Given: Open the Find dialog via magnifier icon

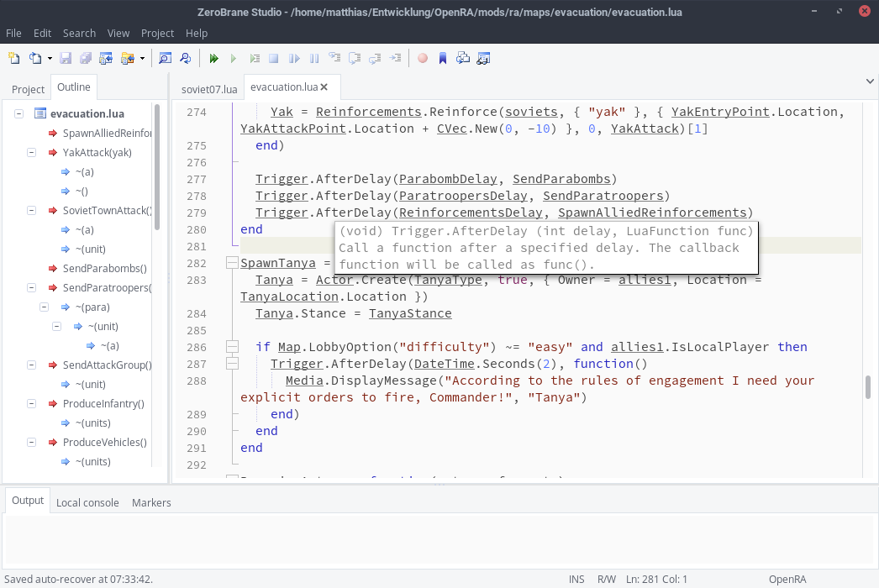Looking at the screenshot, I should click(164, 58).
